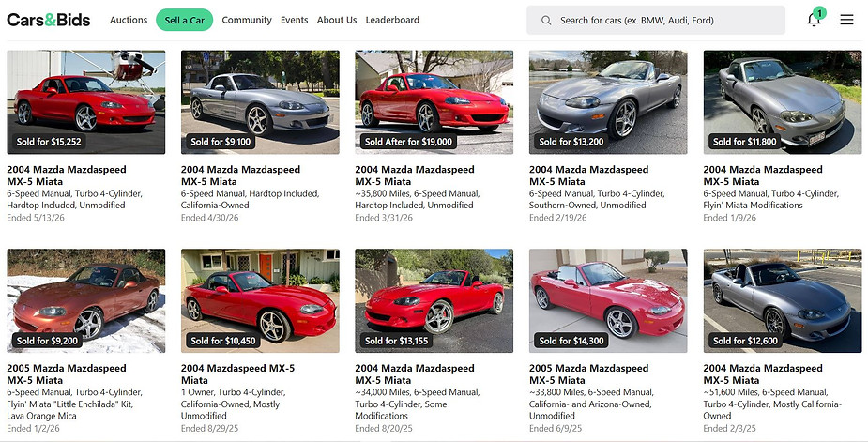Click the Cars & Bids logo
This screenshot has width=868, height=442.
coord(49,20)
